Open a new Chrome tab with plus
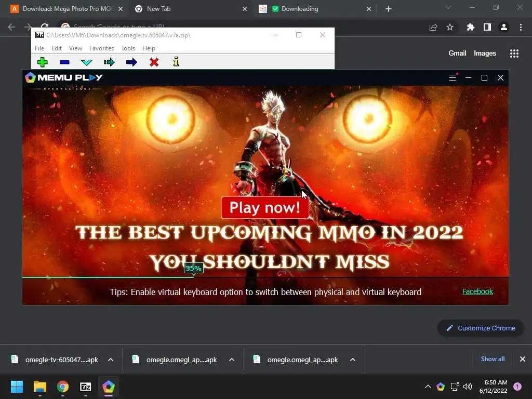Viewport: 532px width, 399px height. 389,9
